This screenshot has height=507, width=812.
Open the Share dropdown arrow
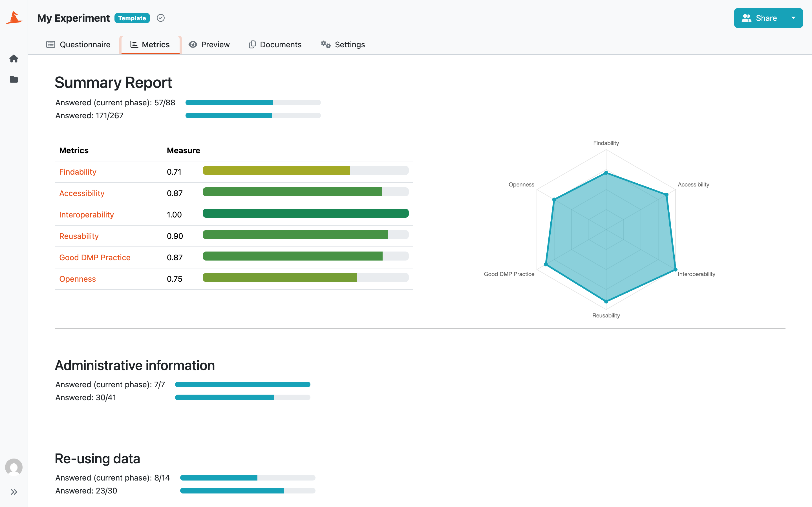click(793, 18)
